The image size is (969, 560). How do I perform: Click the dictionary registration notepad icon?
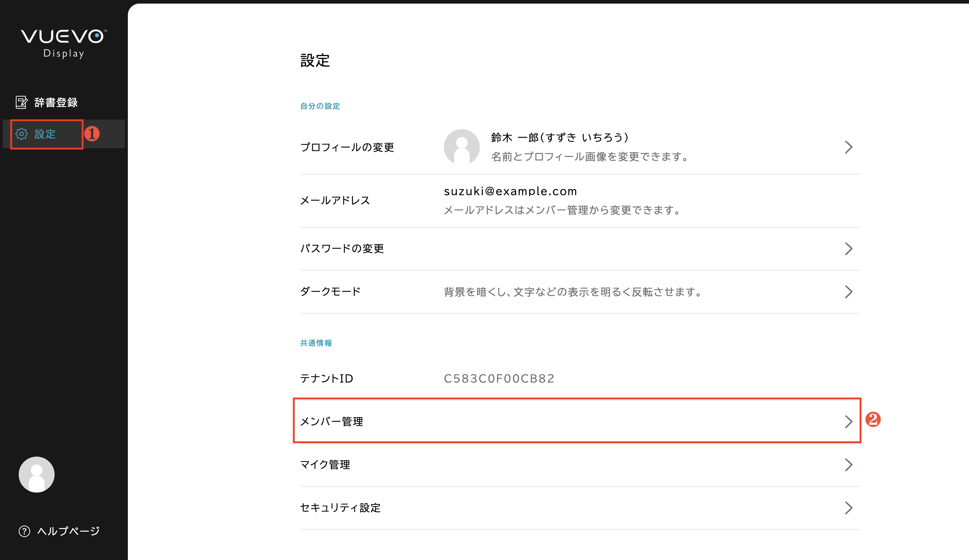[x=22, y=102]
